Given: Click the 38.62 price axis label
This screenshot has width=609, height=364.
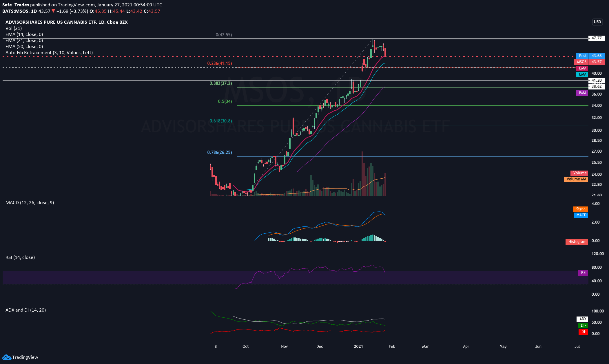Looking at the screenshot, I should click(x=597, y=87).
